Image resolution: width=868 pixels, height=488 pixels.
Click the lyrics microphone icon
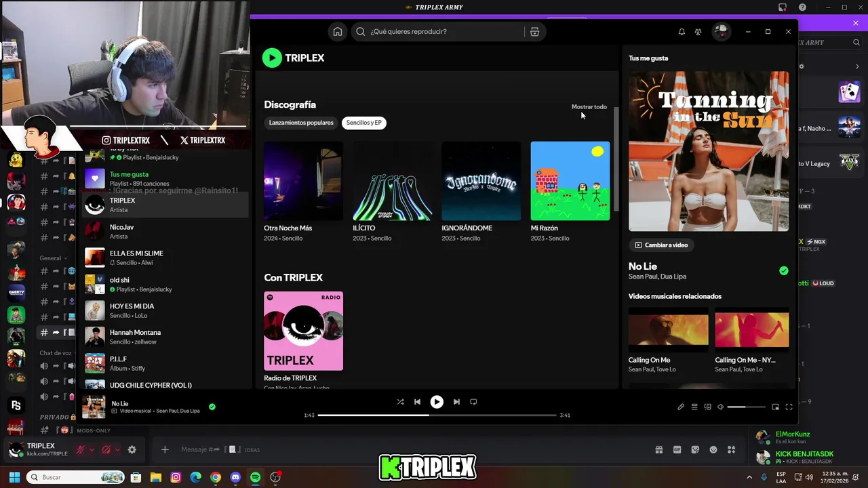[681, 407]
